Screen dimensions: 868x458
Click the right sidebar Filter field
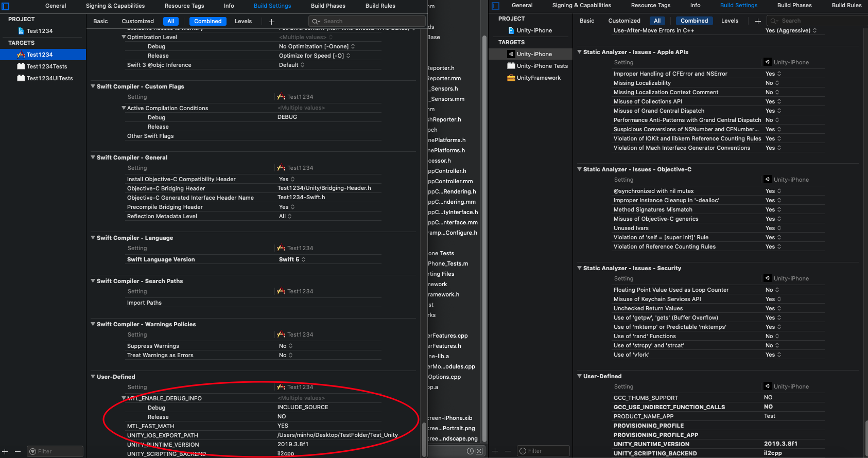point(543,451)
